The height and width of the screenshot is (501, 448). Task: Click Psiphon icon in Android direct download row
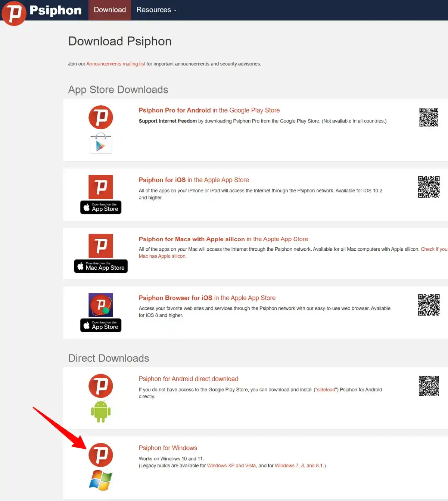pos(101,386)
